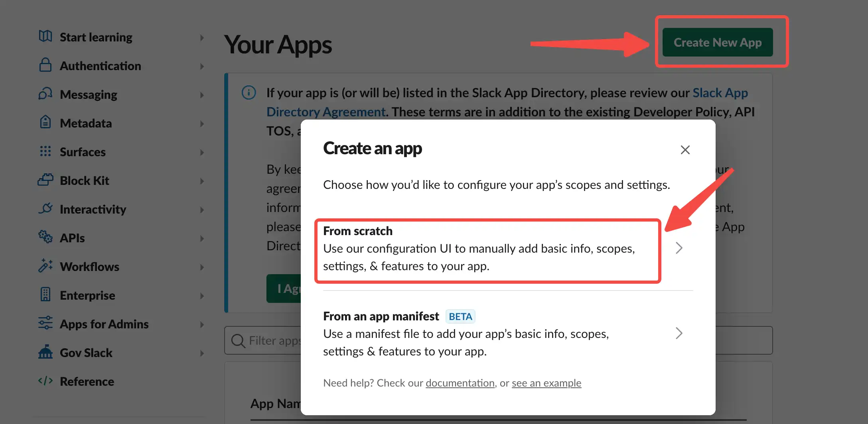Expand the Gov Slack section arrow
The height and width of the screenshot is (424, 868).
tap(202, 353)
